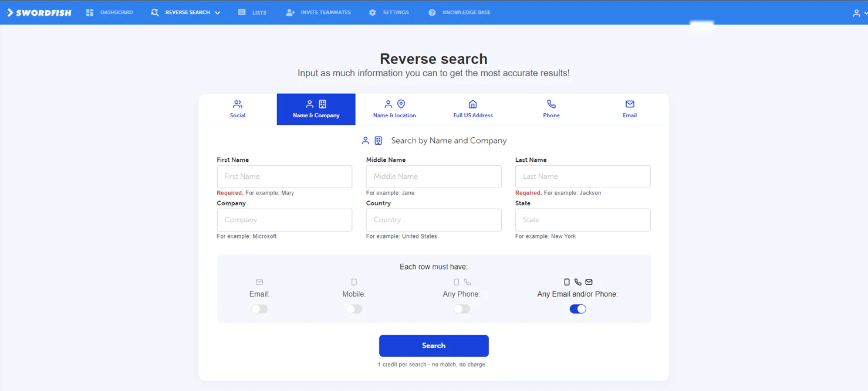
Task: Open the user account dropdown
Action: [x=859, y=13]
